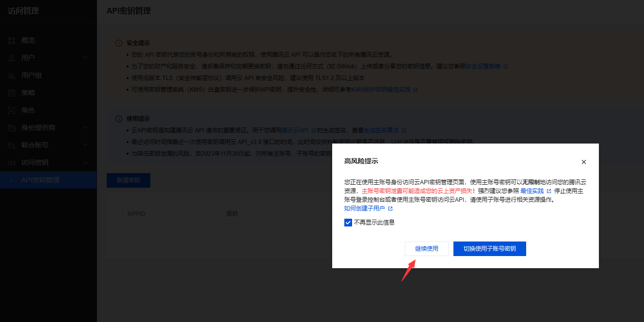The height and width of the screenshot is (322, 644).
Task: Click the 概览 grid icon
Action: (12, 40)
